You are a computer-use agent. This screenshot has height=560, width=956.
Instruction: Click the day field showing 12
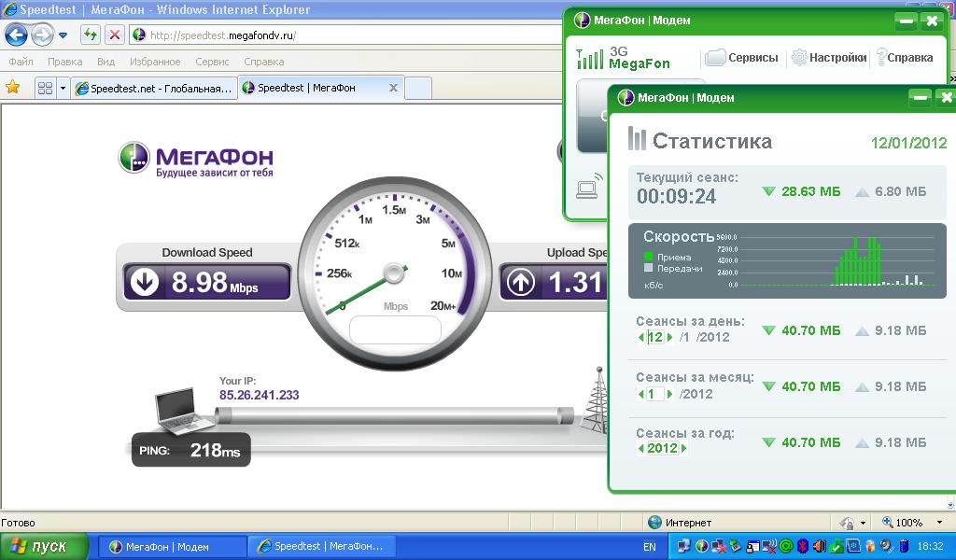coord(655,337)
